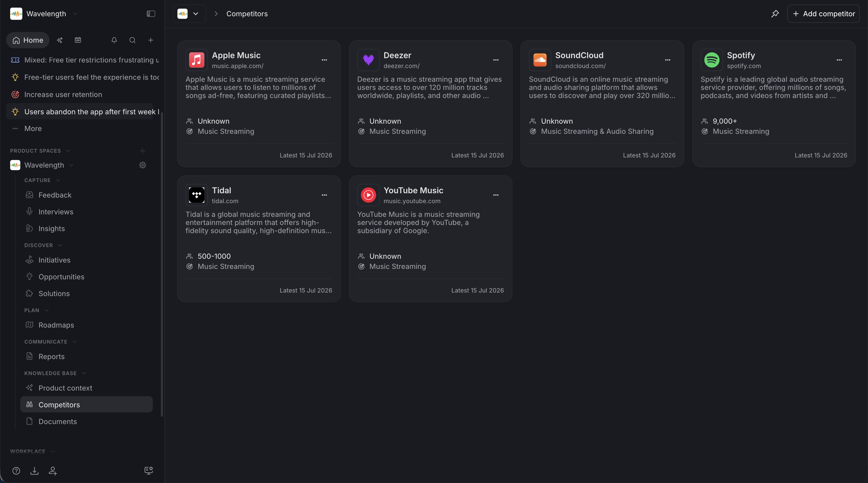The image size is (868, 483).
Task: Toggle the sidebar collapse icon
Action: click(x=151, y=14)
